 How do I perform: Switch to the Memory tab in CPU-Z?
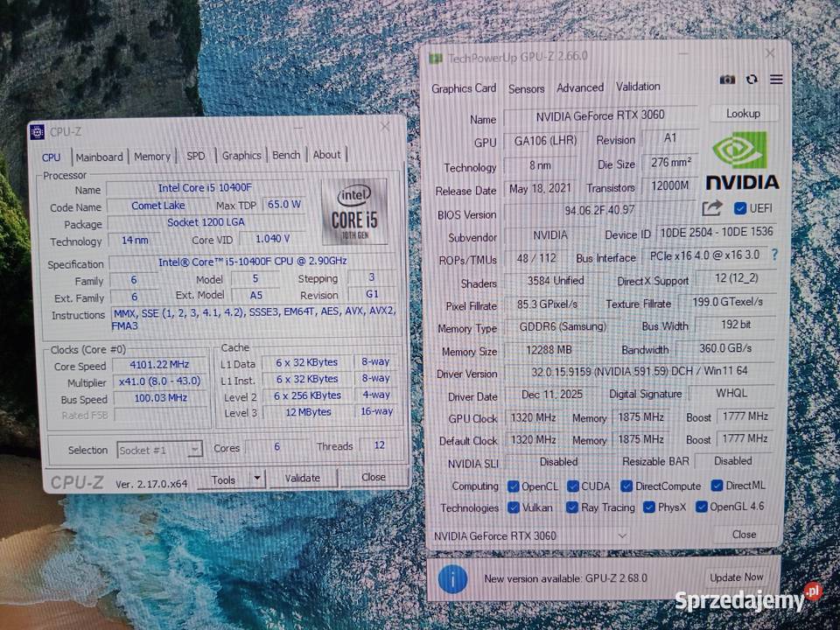tap(152, 156)
